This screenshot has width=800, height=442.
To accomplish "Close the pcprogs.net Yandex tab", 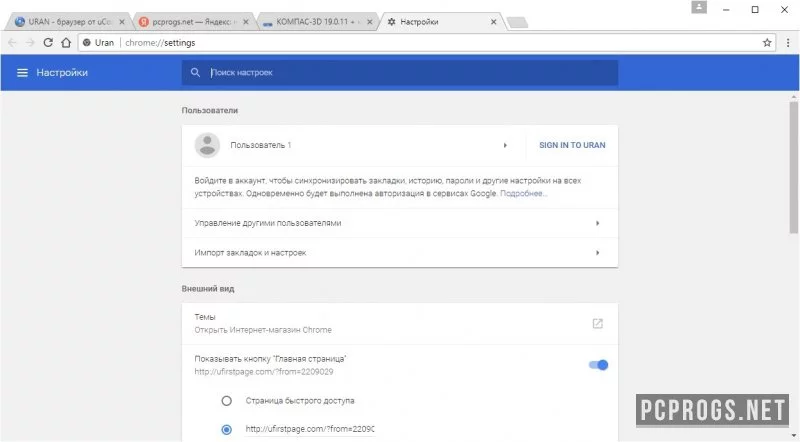I will [x=245, y=22].
